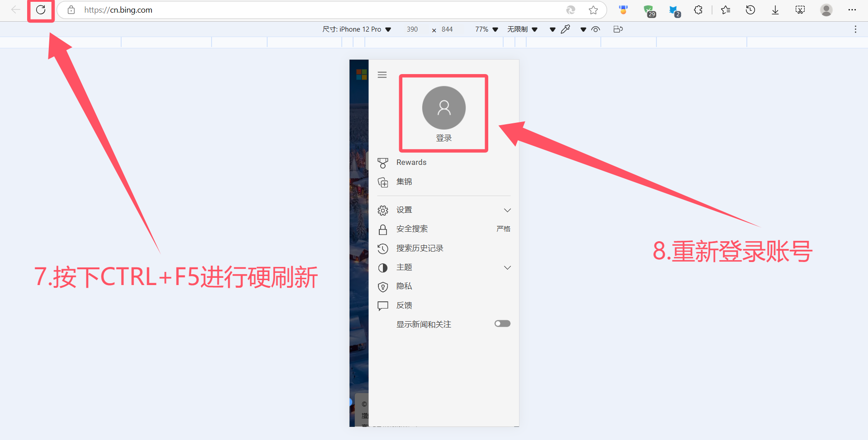Click the address bar URL field
Screen dimensions: 868x440
coord(316,10)
